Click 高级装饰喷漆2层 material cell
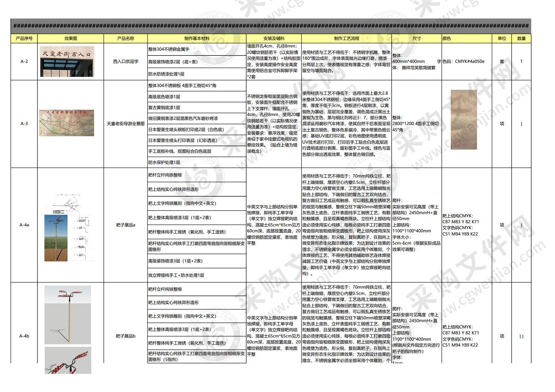 197,62
